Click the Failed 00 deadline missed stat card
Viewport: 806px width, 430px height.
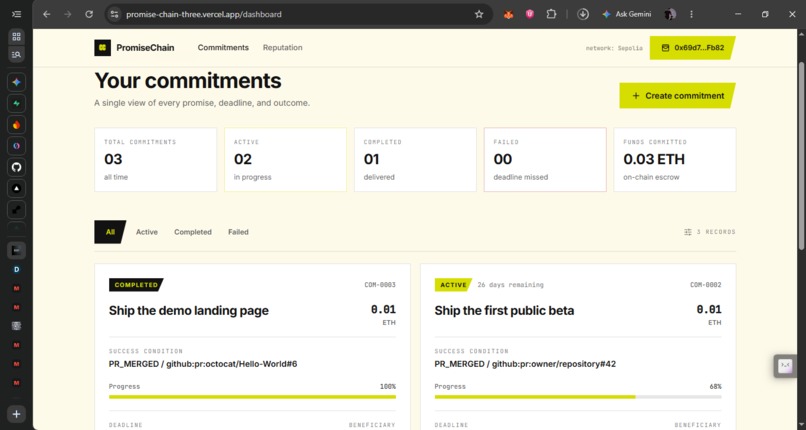pos(545,160)
